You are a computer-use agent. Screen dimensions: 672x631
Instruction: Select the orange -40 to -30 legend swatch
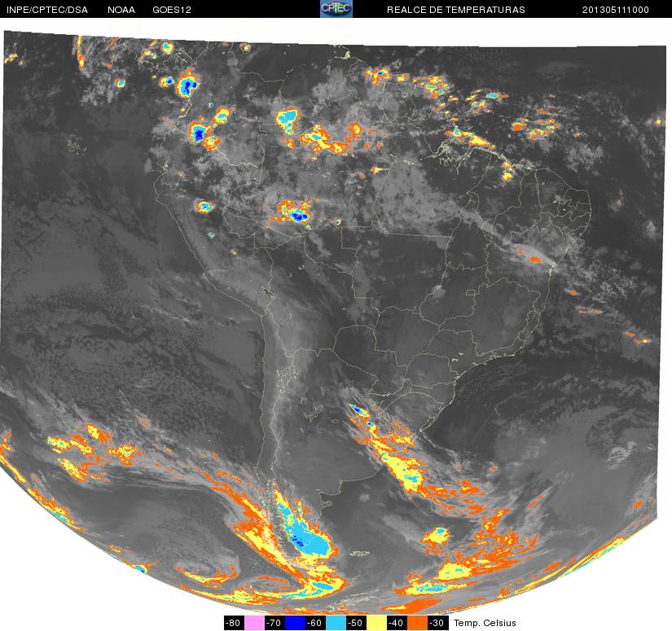pos(417,622)
